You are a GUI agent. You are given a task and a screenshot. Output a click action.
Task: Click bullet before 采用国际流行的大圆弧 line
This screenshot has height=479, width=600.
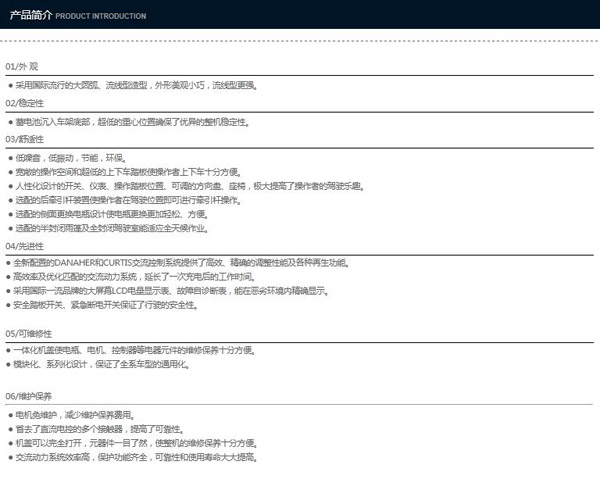click(9, 86)
